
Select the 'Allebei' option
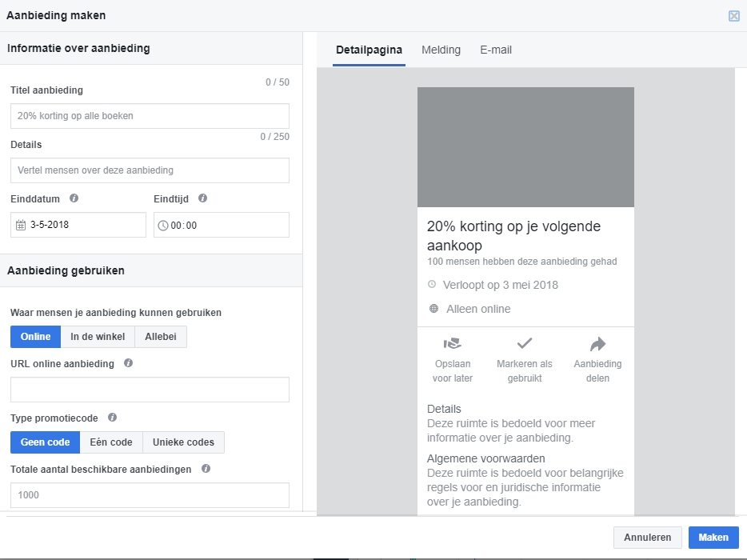click(160, 336)
